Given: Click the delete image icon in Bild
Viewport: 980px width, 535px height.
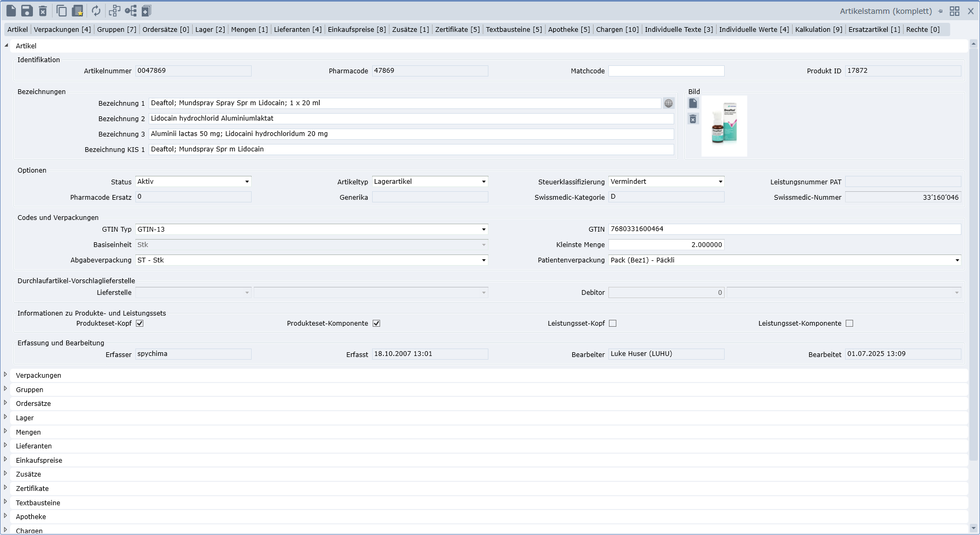Looking at the screenshot, I should [x=693, y=119].
